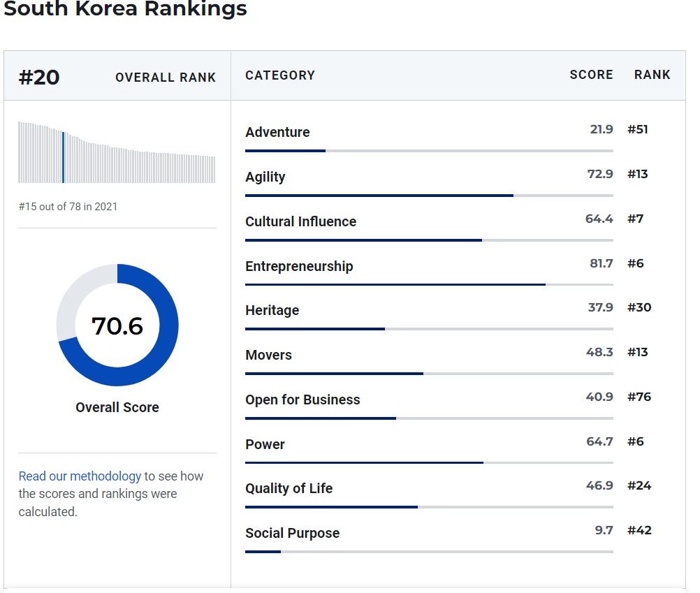Click the 70.6 overall score donut chart

(117, 325)
